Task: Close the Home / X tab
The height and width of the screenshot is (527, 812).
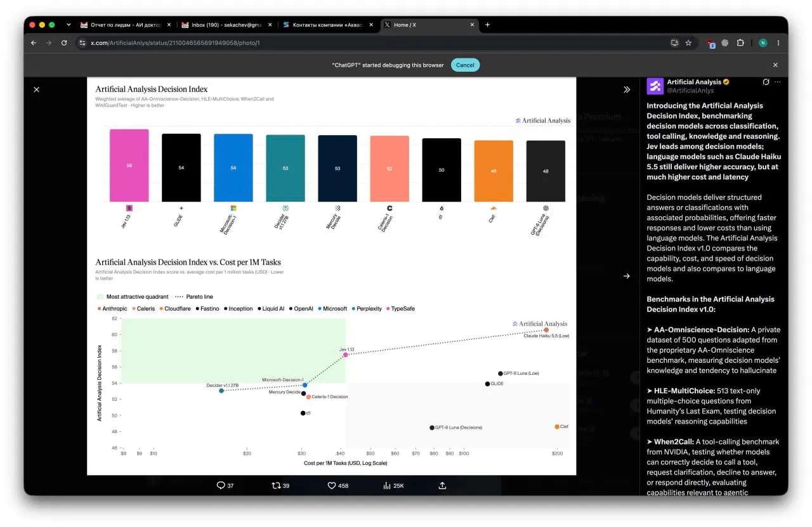Action: [472, 25]
